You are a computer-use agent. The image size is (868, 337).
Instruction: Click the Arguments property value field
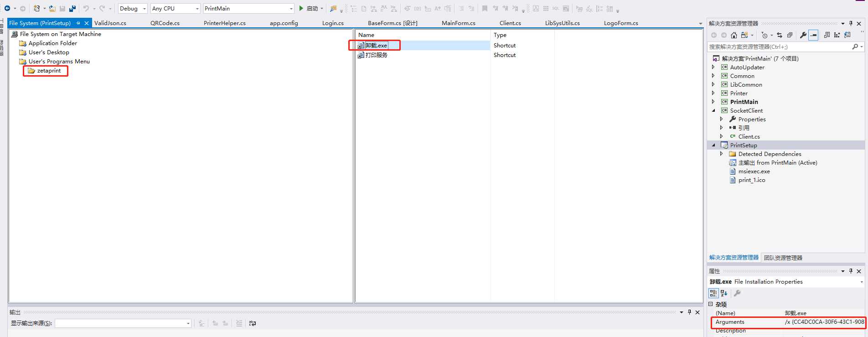824,322
